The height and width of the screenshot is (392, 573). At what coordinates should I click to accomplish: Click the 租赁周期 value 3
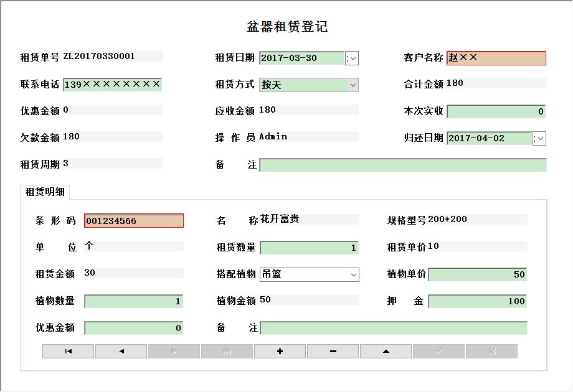[x=66, y=163]
